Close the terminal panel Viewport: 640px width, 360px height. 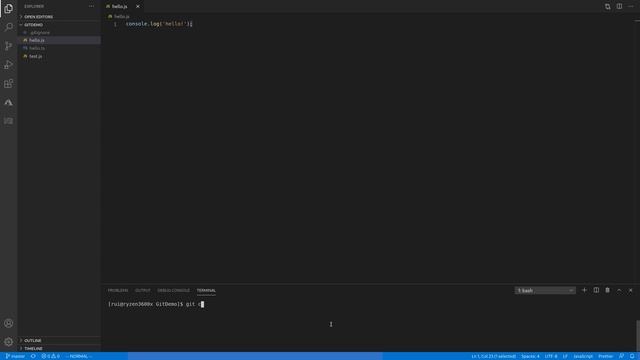631,290
